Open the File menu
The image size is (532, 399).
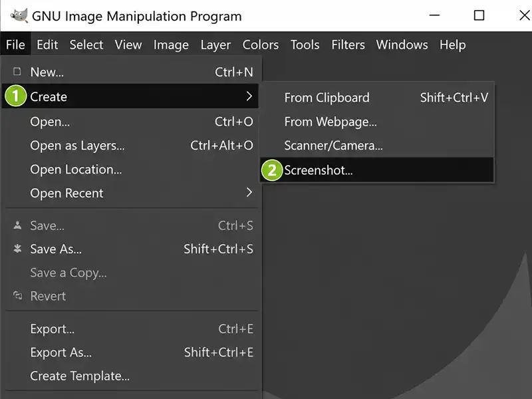click(x=15, y=45)
